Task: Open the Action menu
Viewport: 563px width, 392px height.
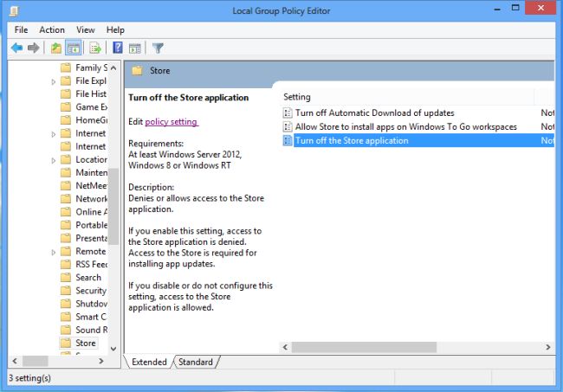Action: [52, 29]
